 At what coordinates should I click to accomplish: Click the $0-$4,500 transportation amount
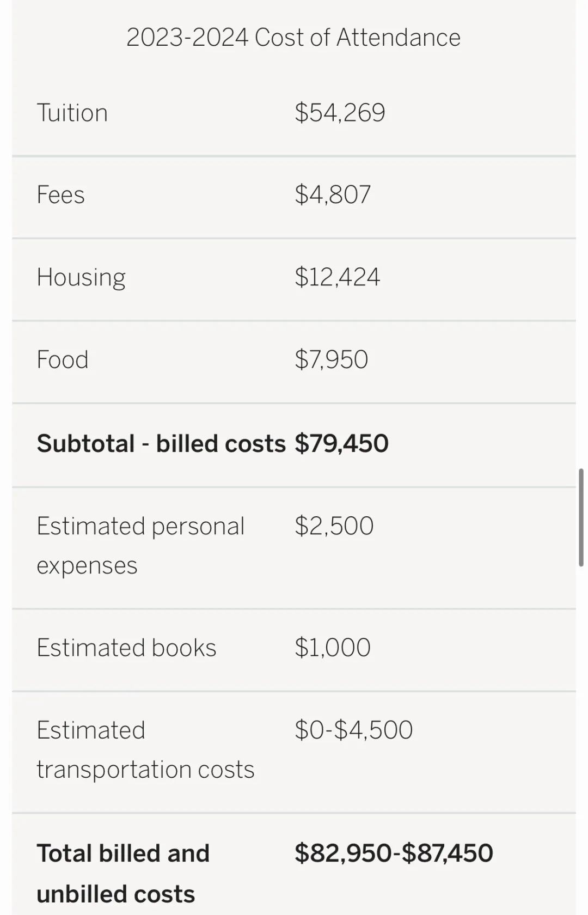coord(354,730)
